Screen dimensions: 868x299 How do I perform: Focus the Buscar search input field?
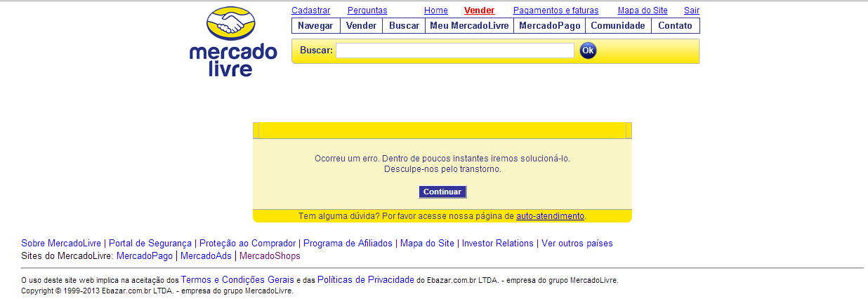click(455, 51)
